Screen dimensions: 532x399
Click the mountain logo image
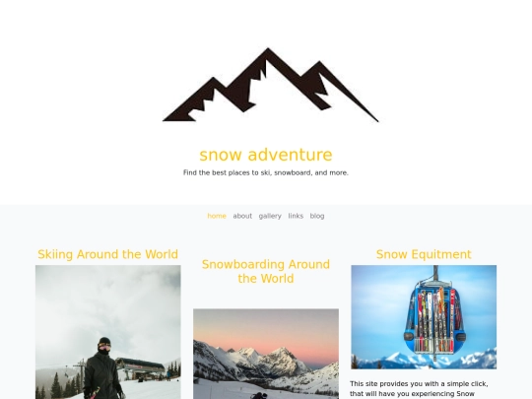(x=270, y=85)
